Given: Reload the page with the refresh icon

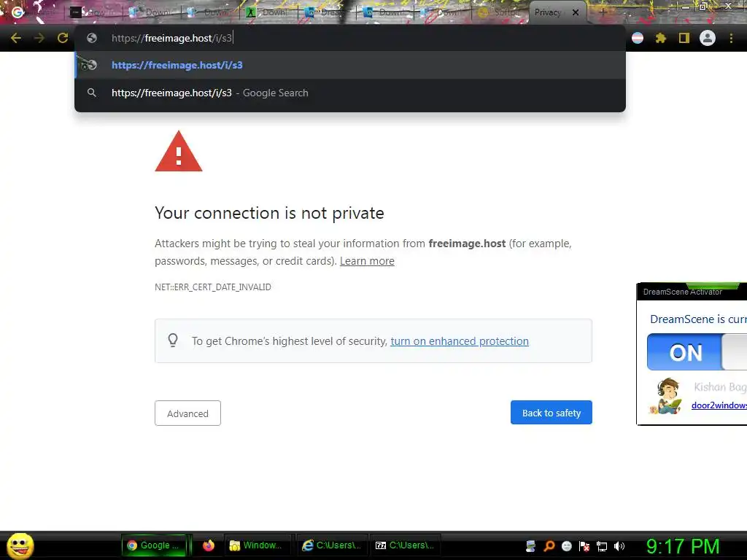Looking at the screenshot, I should pos(63,38).
